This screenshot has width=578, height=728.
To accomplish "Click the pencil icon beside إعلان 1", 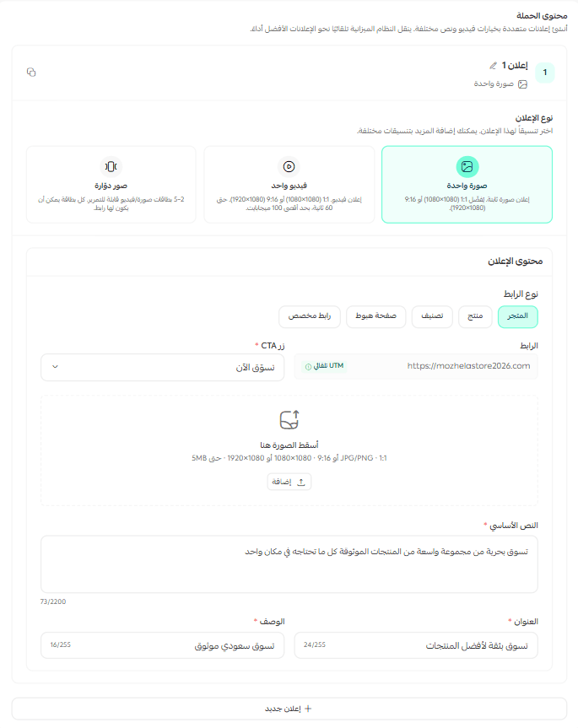I will 493,66.
